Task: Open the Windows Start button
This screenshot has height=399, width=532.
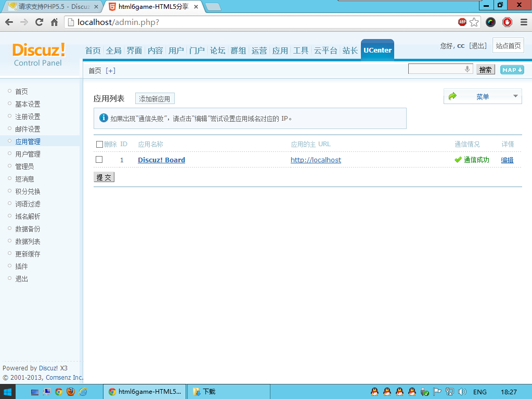Action: click(x=7, y=392)
